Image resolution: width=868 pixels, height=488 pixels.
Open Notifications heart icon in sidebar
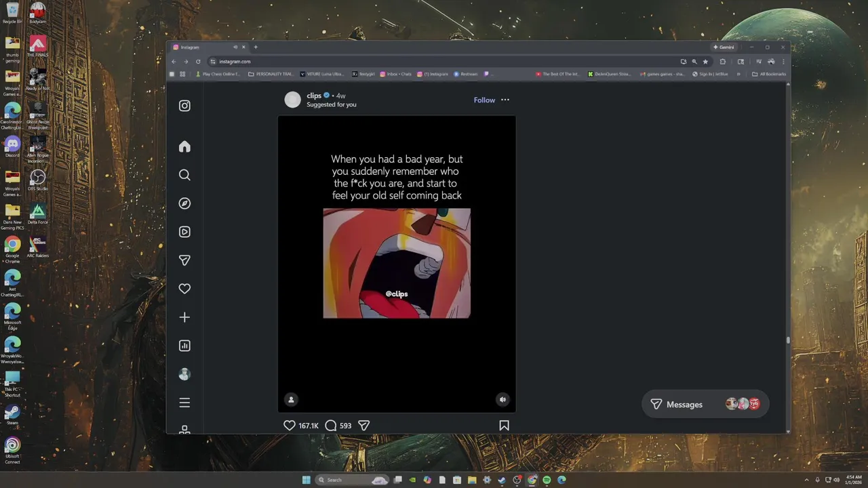pos(184,289)
